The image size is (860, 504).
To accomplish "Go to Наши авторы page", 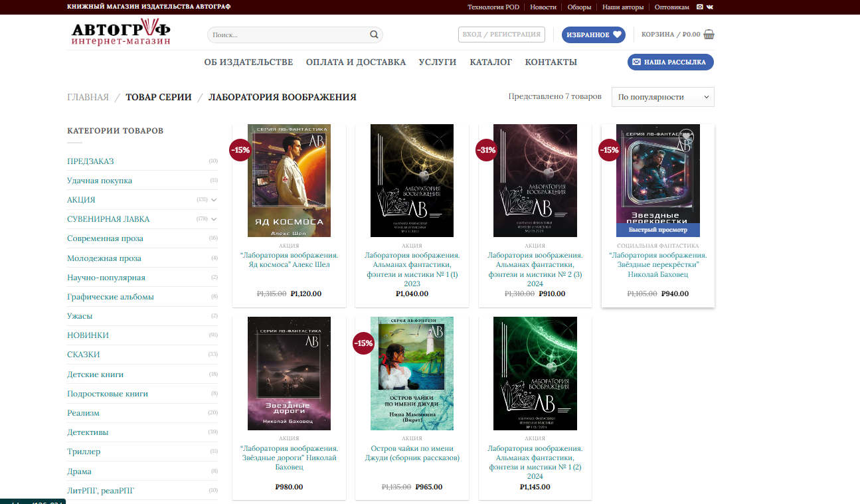I will point(623,7).
